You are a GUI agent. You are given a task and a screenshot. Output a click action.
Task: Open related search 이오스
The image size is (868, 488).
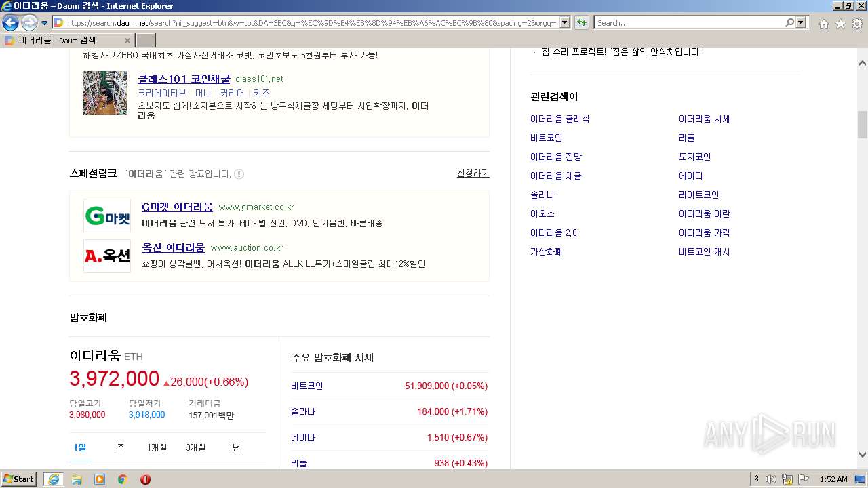click(x=542, y=213)
